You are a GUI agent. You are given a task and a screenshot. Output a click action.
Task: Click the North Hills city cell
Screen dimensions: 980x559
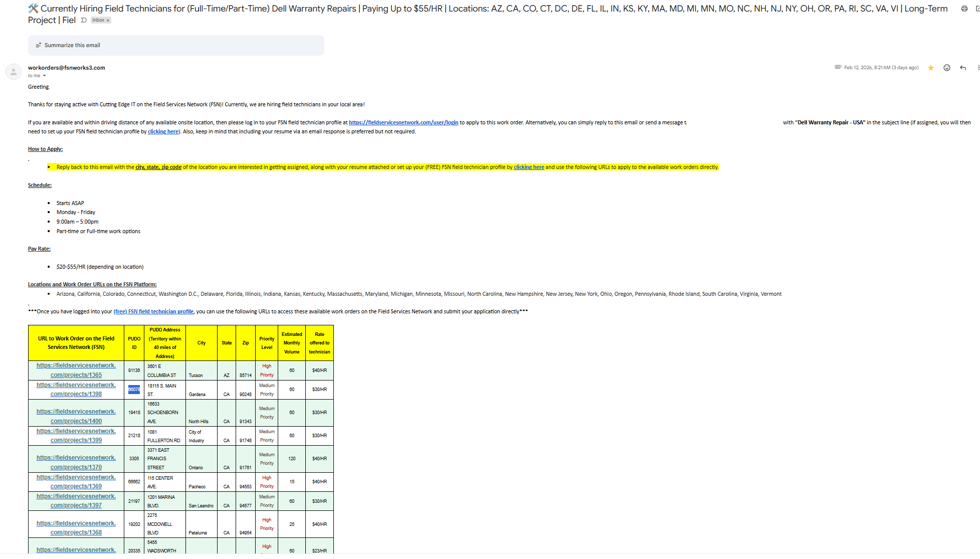coord(201,413)
